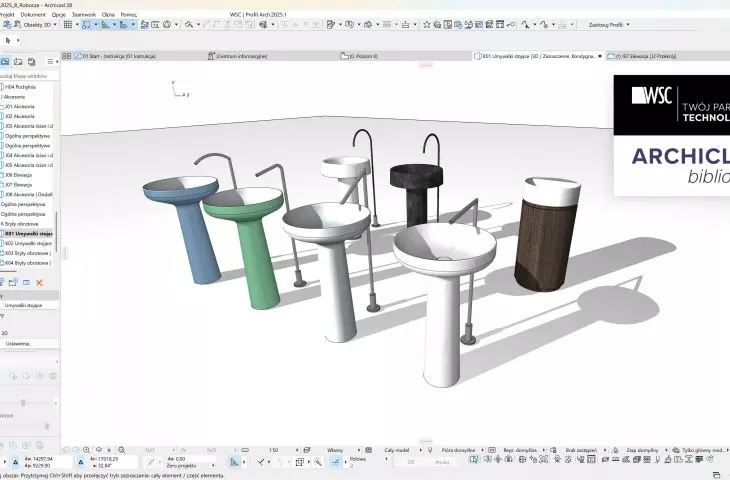Click the clock-shaped toolbar icon
730x480 pixels.
[x=167, y=25]
